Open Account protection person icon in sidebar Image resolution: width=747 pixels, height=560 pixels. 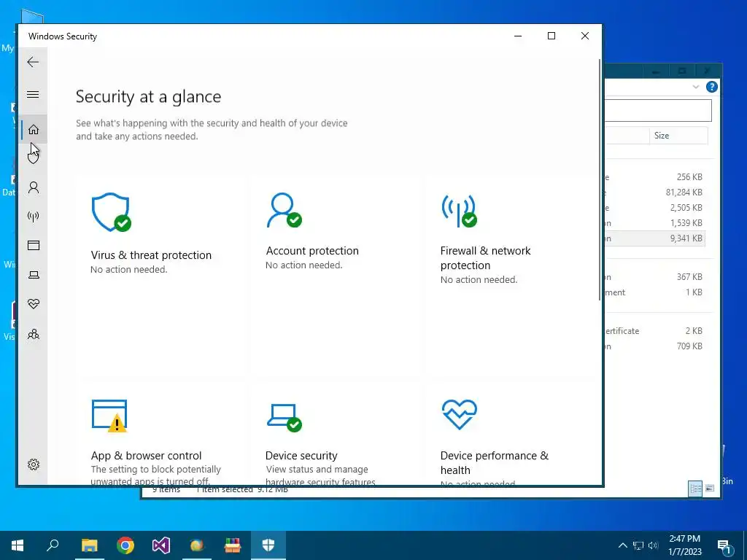34,187
